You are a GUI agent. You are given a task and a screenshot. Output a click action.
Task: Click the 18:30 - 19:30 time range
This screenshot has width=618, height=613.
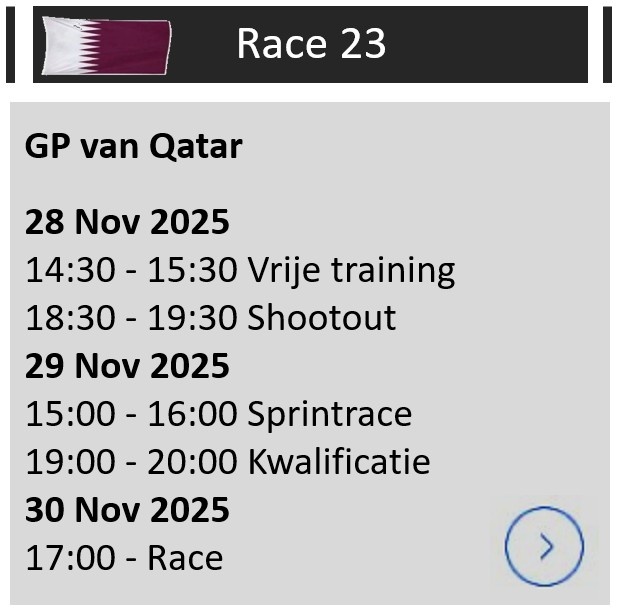coord(130,317)
